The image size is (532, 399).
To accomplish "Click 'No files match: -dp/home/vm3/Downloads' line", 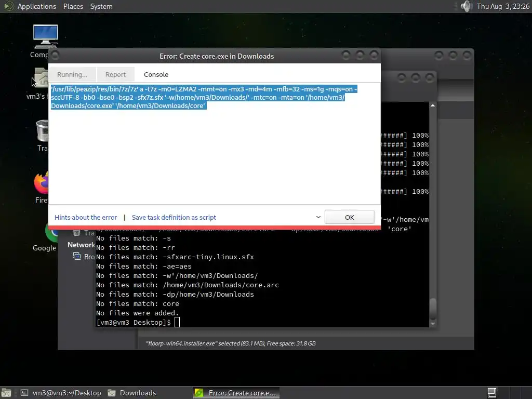I will pyautogui.click(x=175, y=294).
